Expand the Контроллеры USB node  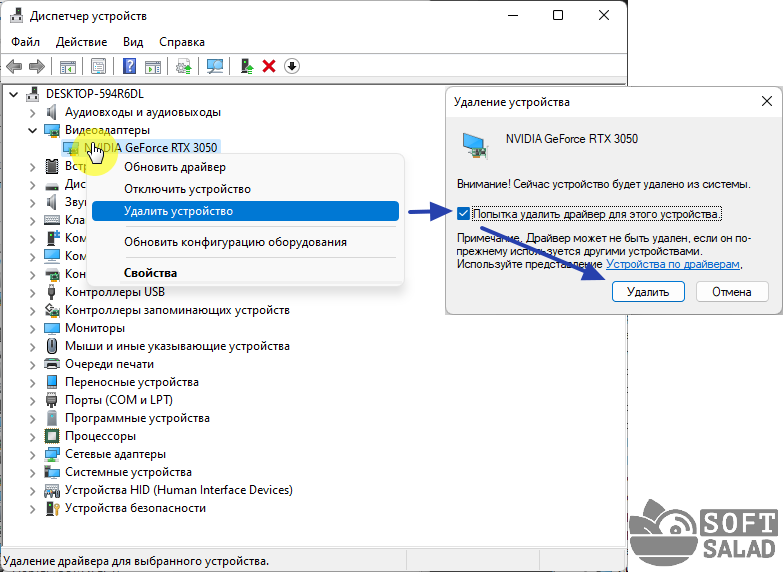pyautogui.click(x=32, y=293)
